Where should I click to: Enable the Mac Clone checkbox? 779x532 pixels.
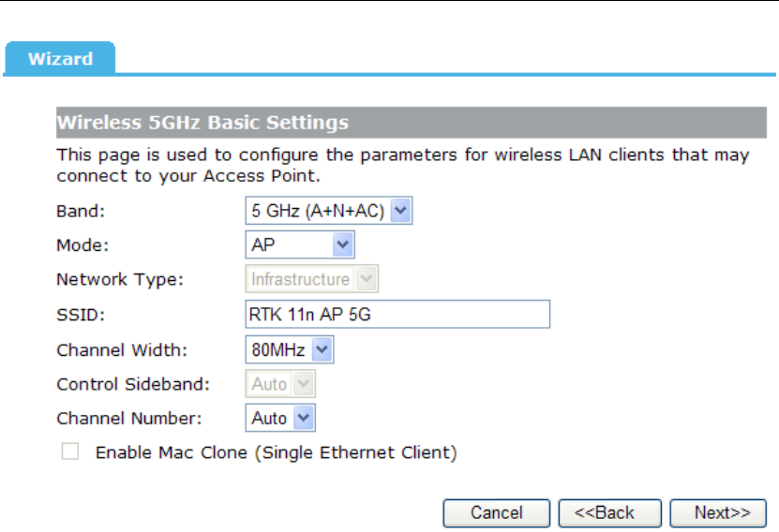coord(70,452)
